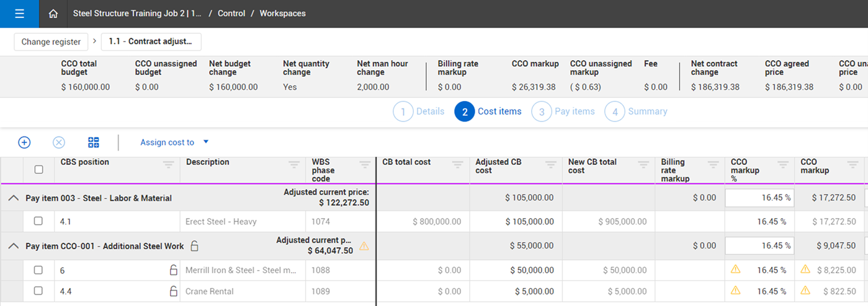
Task: Click the remove item circle-X icon
Action: tap(59, 142)
